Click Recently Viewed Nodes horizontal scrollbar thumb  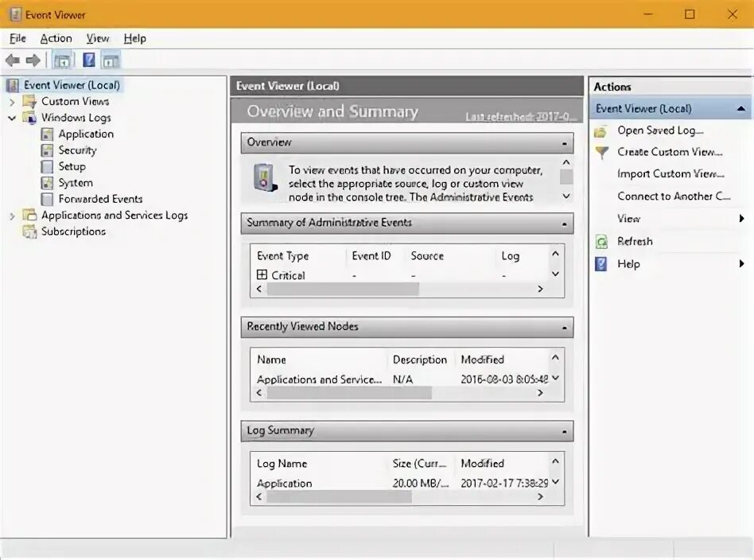pyautogui.click(x=349, y=393)
